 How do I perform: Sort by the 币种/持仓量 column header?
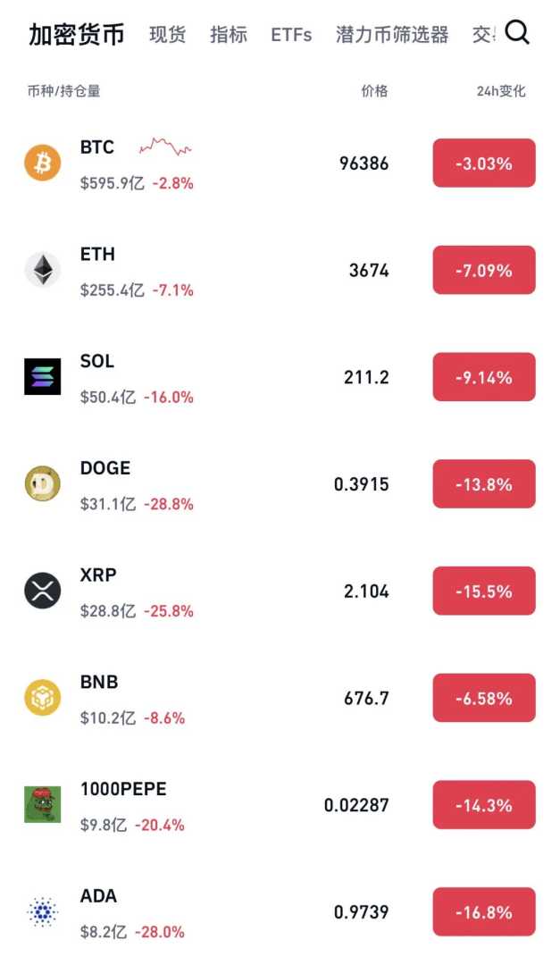(x=64, y=91)
